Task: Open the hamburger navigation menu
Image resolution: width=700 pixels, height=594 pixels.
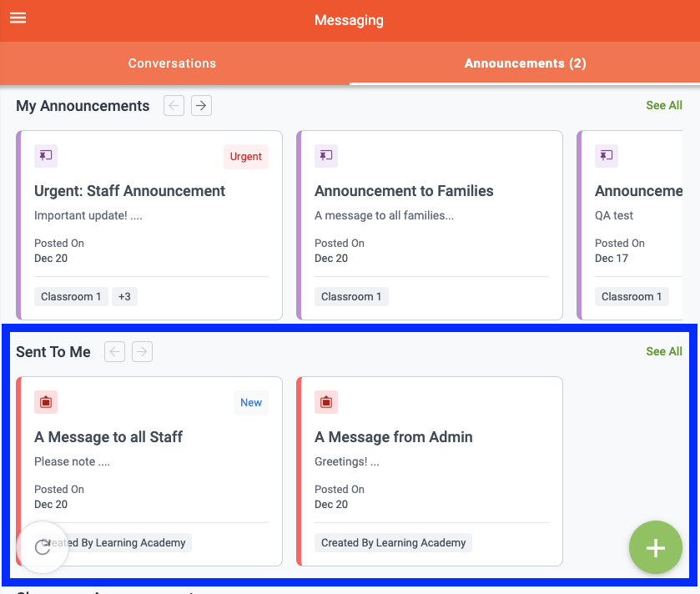Action: (18, 18)
